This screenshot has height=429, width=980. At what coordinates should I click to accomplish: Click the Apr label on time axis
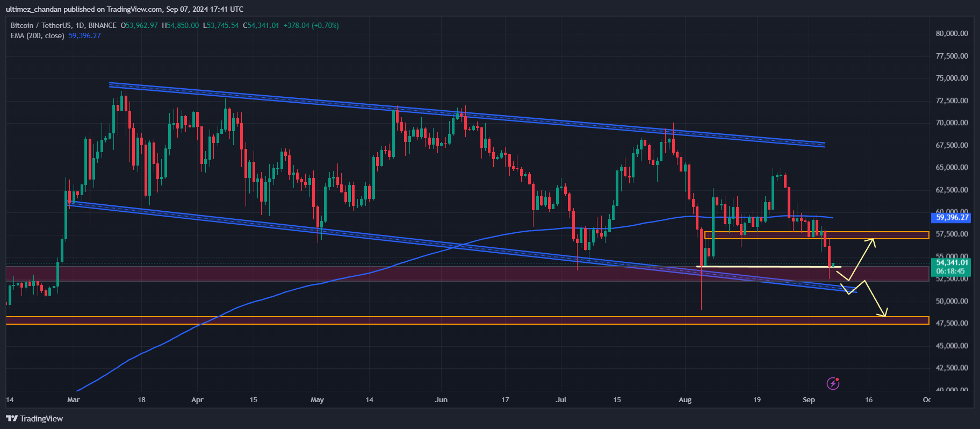197,400
